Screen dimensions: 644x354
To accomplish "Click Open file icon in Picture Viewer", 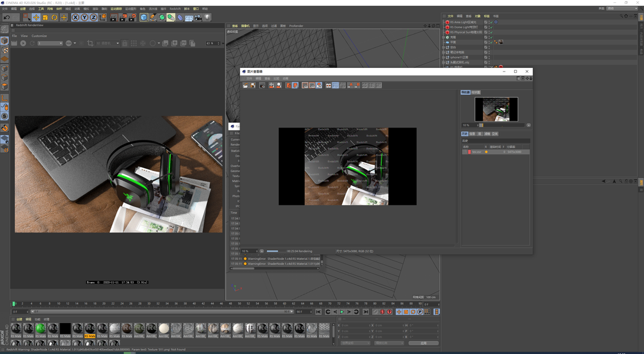I will 246,85.
